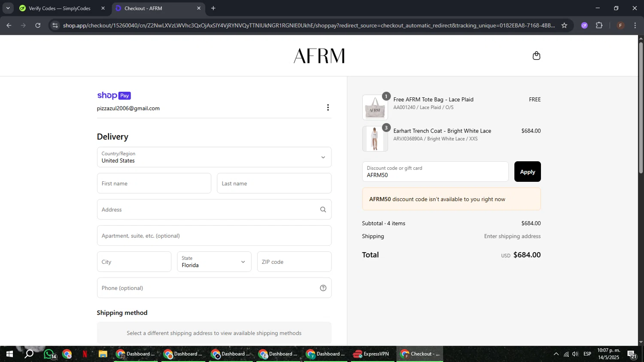This screenshot has height=362, width=644.
Task: Open the three-dot account options menu
Action: click(x=328, y=108)
